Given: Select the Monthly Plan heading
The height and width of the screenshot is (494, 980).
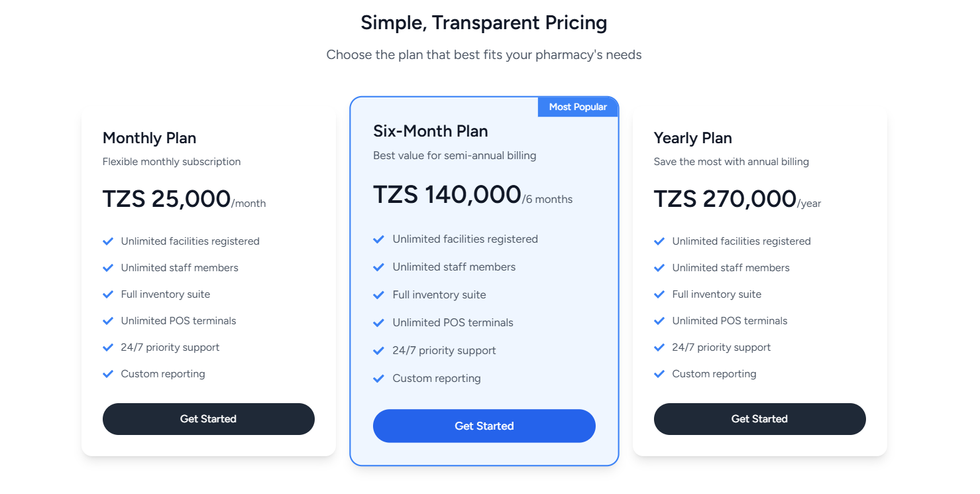Looking at the screenshot, I should click(149, 138).
